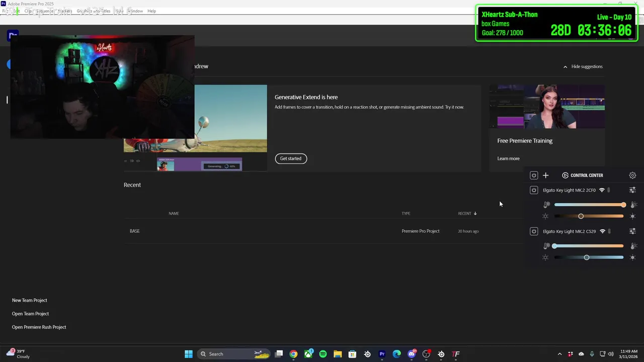Image resolution: width=644 pixels, height=362 pixels.
Task: Click the dim brightness icon for Key Light C529
Action: pyautogui.click(x=545, y=257)
